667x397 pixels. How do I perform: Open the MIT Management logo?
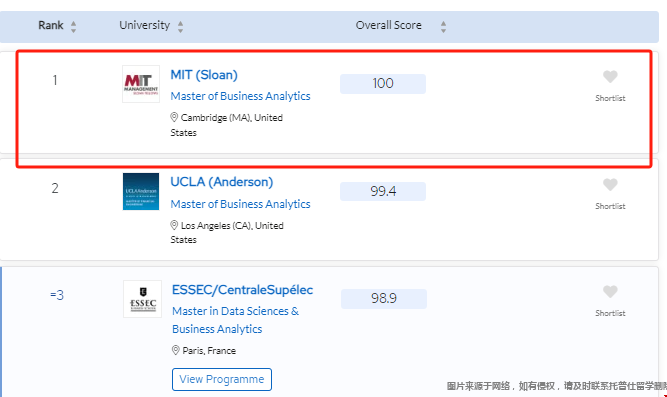pyautogui.click(x=141, y=84)
